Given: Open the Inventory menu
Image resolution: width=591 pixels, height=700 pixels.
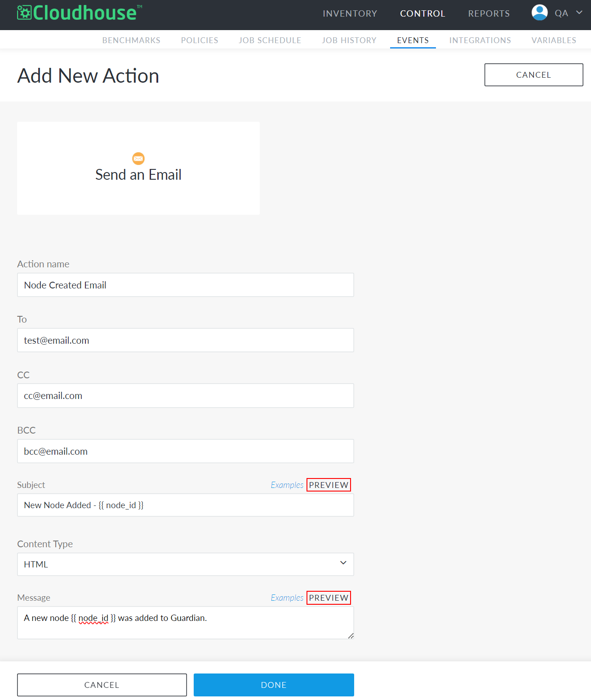Looking at the screenshot, I should [x=350, y=13].
